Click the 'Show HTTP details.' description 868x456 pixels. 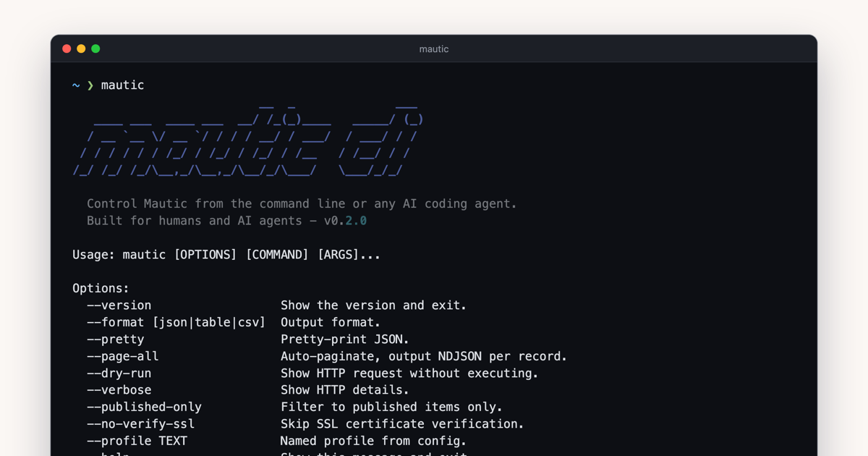(x=345, y=390)
